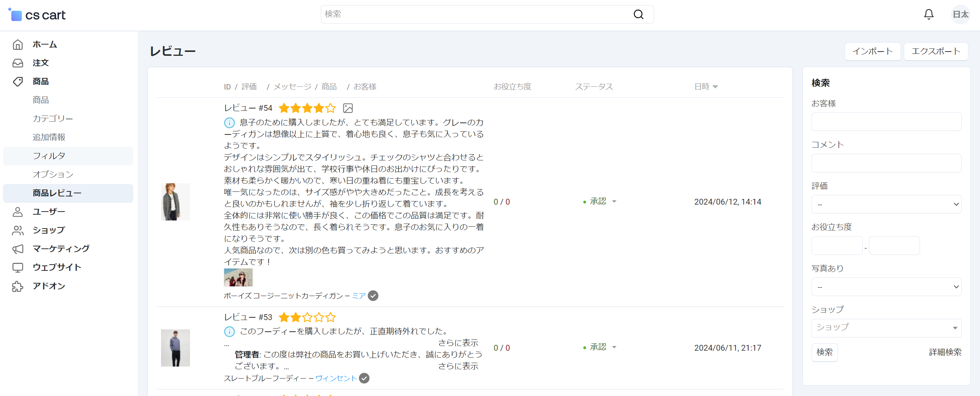
Task: Open the photo thumbnail attached to review #54
Action: pos(238,277)
